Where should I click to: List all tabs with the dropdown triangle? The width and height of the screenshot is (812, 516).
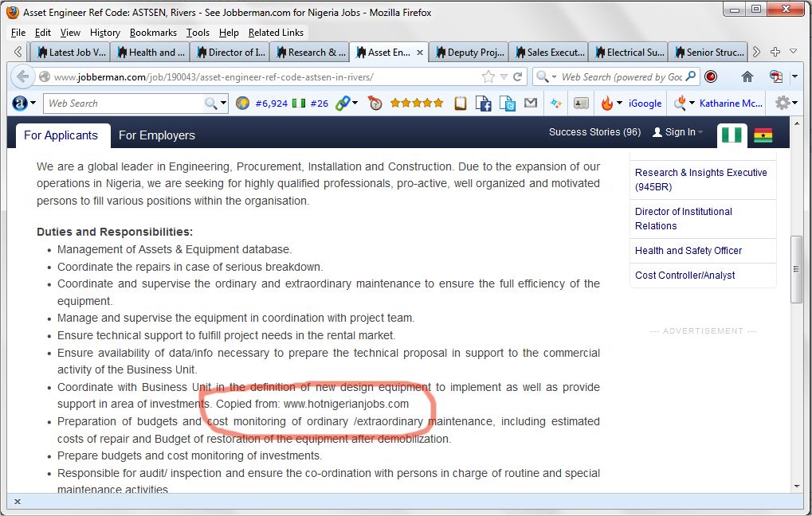tap(794, 52)
